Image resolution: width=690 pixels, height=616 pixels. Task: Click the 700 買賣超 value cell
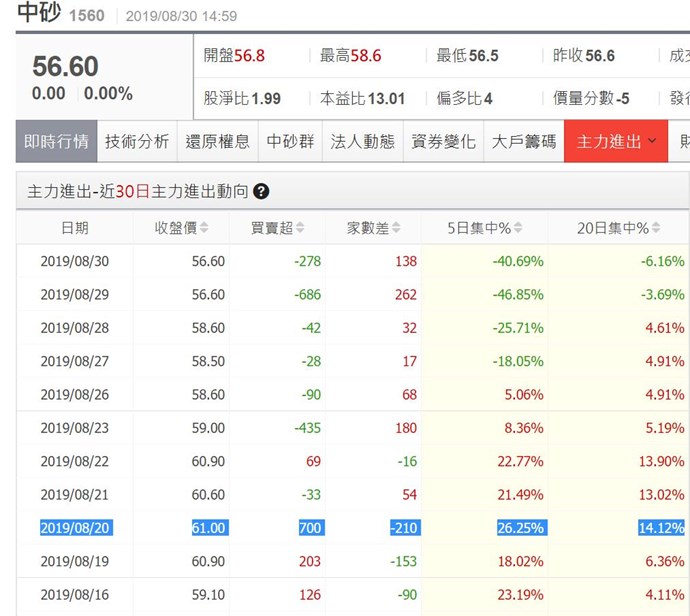point(310,528)
